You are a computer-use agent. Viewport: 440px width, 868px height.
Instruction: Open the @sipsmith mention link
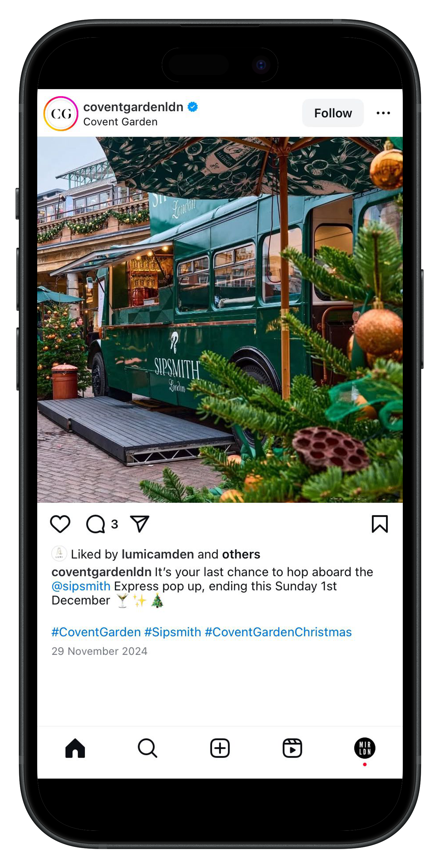point(81,586)
